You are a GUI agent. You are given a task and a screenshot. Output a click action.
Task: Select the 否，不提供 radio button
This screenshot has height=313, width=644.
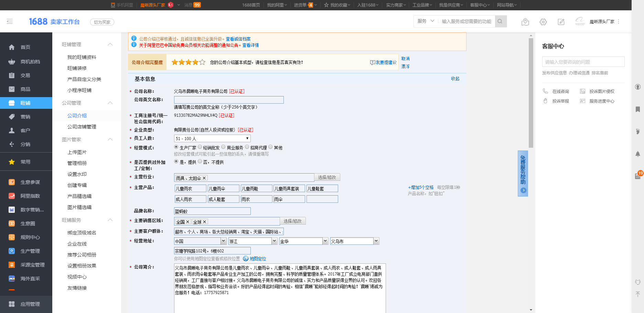pyautogui.click(x=200, y=161)
